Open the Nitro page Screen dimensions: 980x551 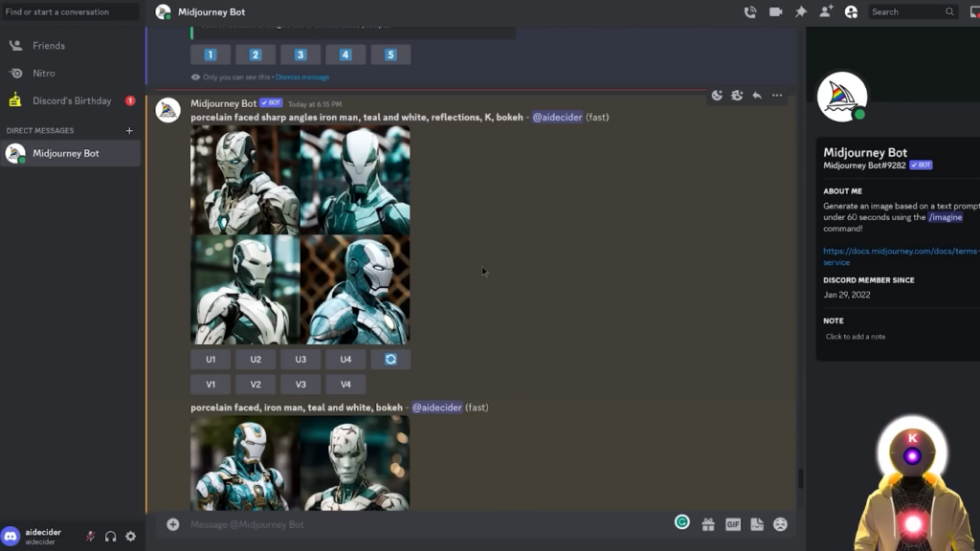click(44, 73)
